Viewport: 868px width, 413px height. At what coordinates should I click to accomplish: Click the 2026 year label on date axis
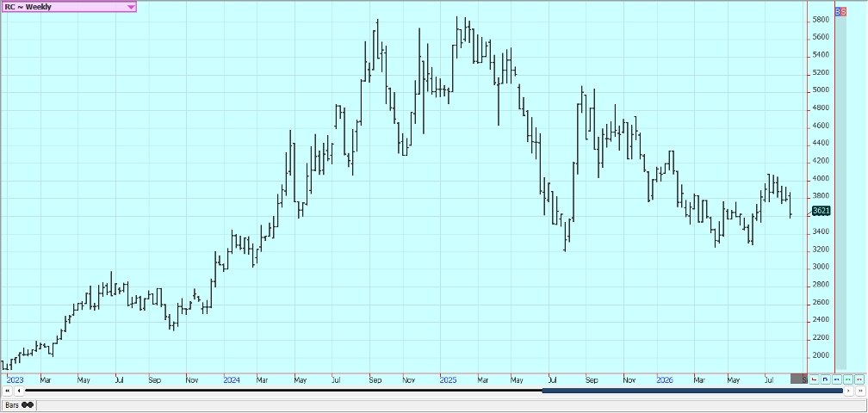[664, 380]
